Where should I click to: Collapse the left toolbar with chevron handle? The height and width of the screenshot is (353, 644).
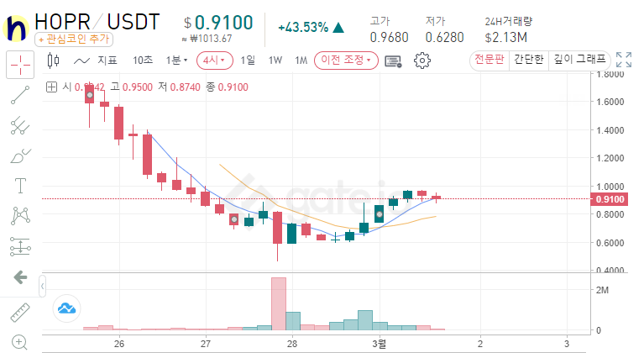[x=42, y=287]
